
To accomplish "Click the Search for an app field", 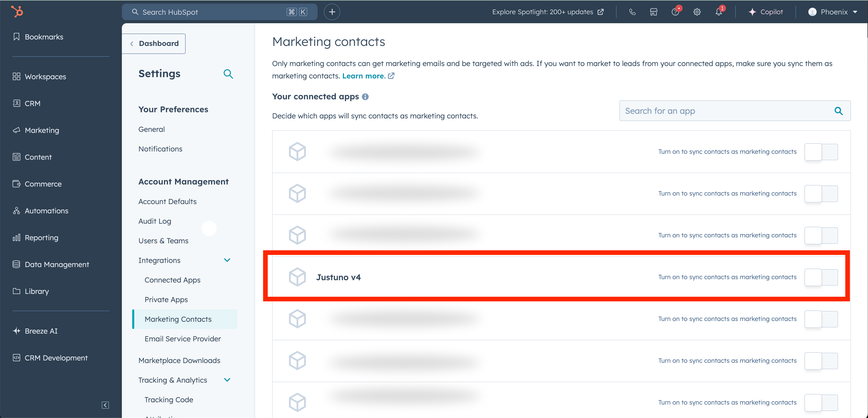I will (728, 111).
